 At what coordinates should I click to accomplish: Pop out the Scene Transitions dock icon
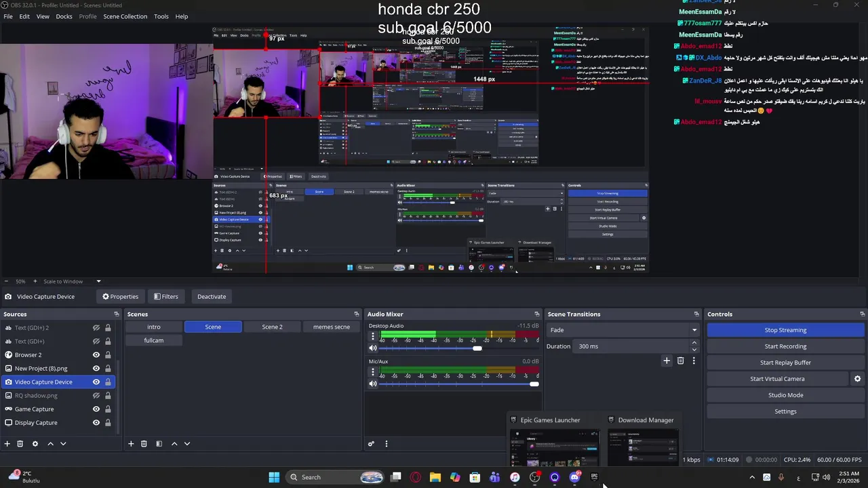click(696, 314)
